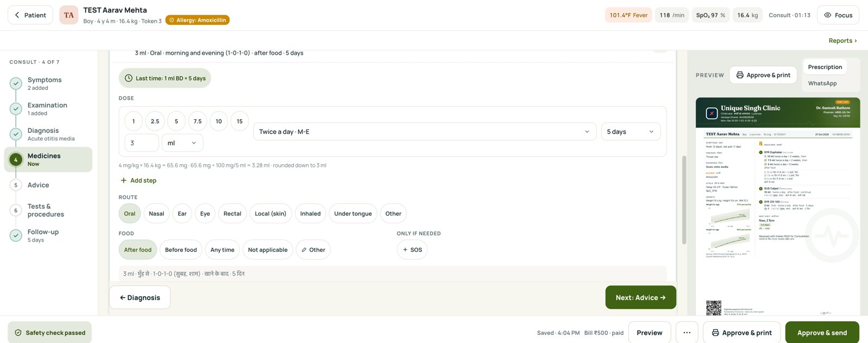This screenshot has width=868, height=343.
Task: Open the Twice a day M-E frequency dropdown
Action: click(424, 132)
